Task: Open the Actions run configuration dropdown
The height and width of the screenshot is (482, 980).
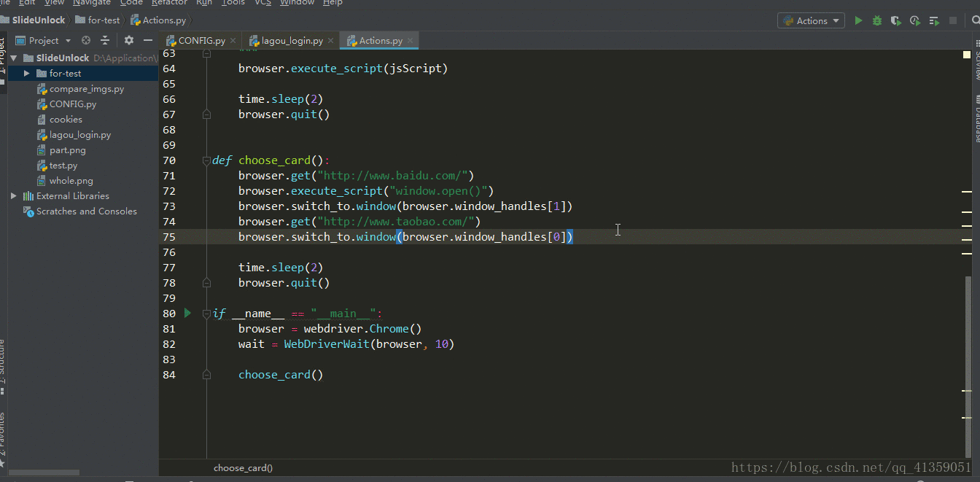Action: point(811,20)
